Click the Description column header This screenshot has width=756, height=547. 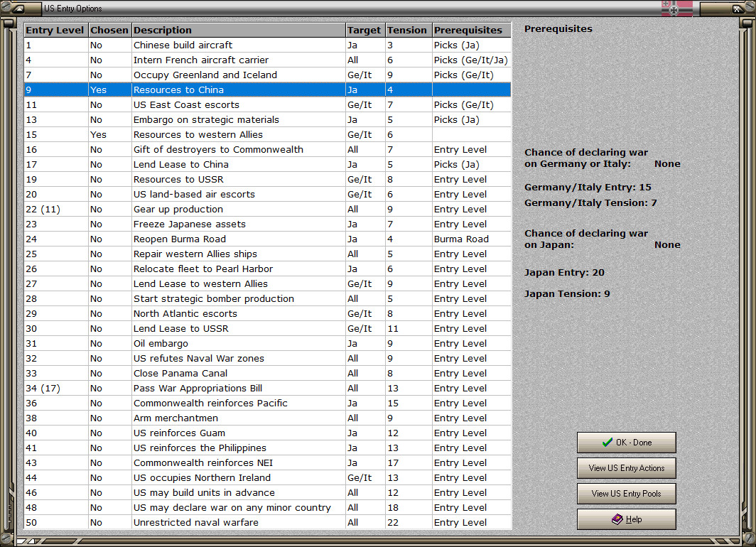tap(239, 30)
